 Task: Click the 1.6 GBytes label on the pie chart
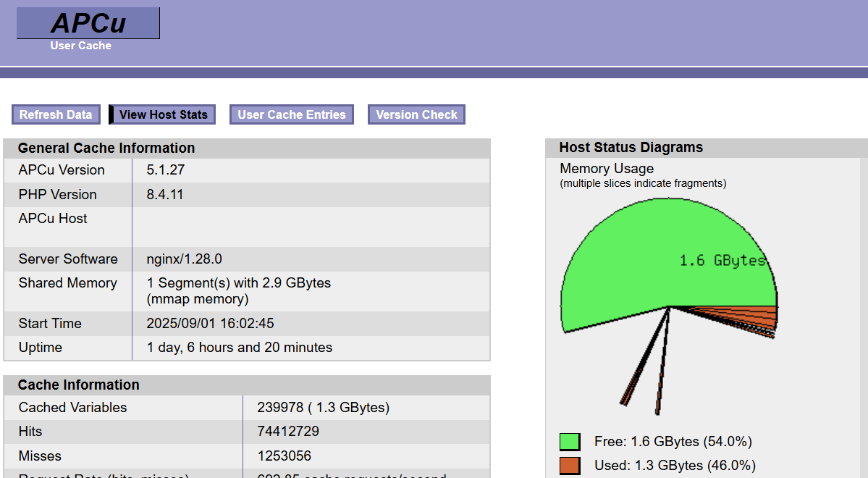pyautogui.click(x=722, y=260)
